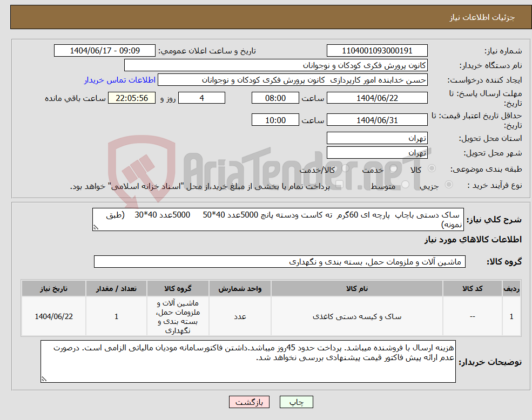Click the hour field showing 10:00

[275, 119]
